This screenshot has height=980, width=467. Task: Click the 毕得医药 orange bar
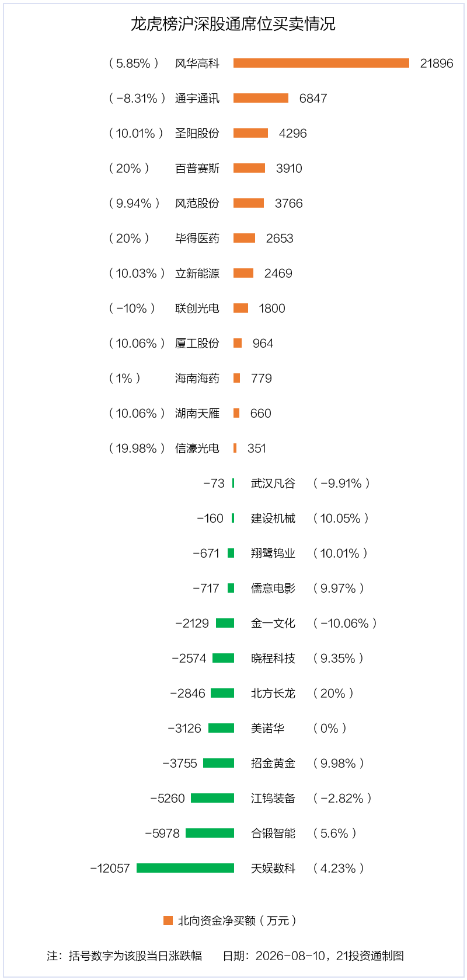[x=244, y=238]
